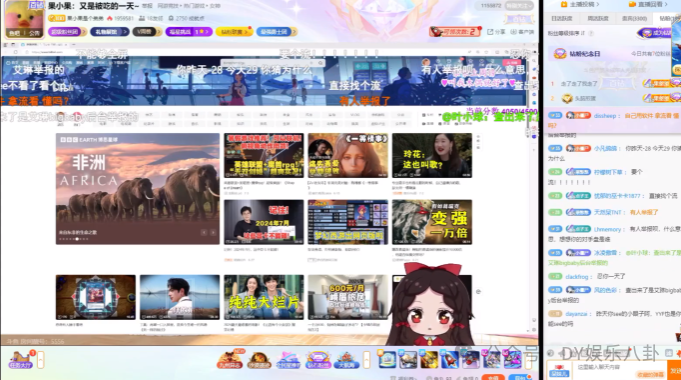
Task: Open the red draw-count banner
Action: coord(455,32)
